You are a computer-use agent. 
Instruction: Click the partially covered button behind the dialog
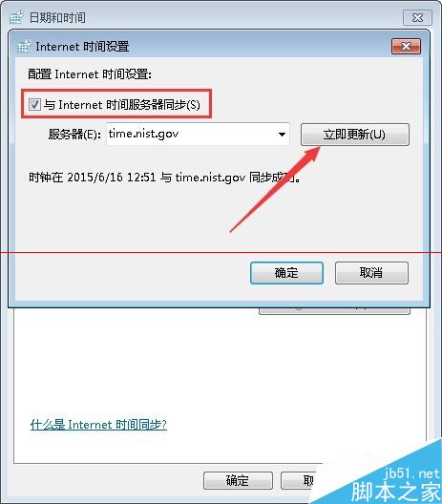pos(334,311)
